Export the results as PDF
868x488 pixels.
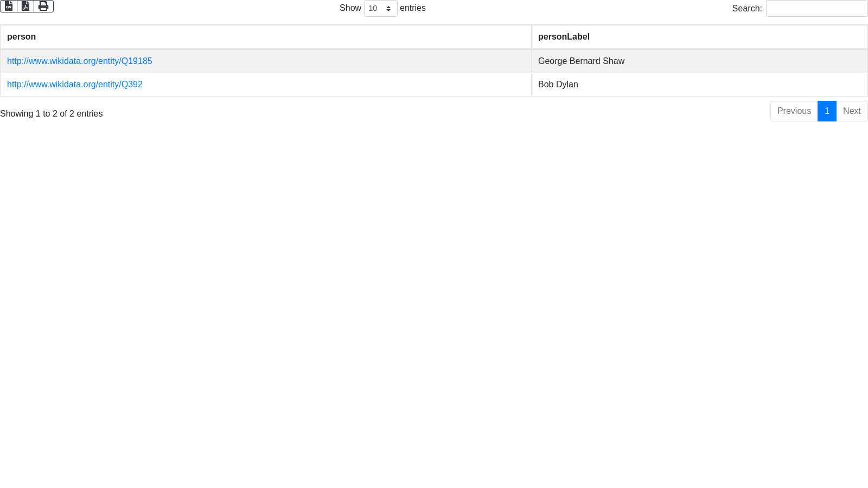25,6
